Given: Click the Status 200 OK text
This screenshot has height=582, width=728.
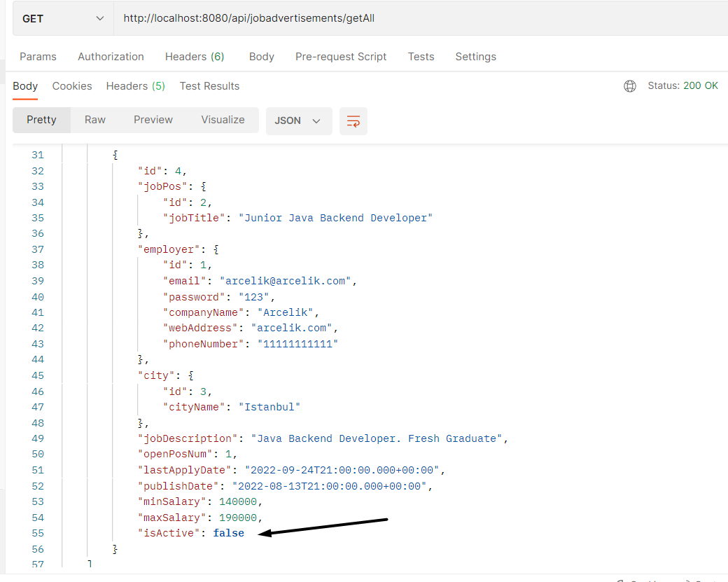Looking at the screenshot, I should [x=682, y=85].
